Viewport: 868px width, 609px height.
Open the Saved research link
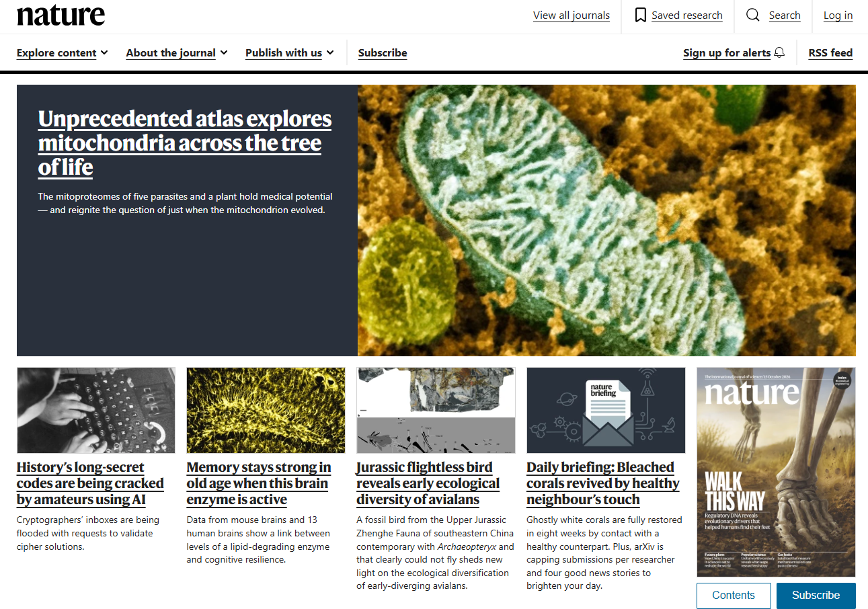pos(687,15)
